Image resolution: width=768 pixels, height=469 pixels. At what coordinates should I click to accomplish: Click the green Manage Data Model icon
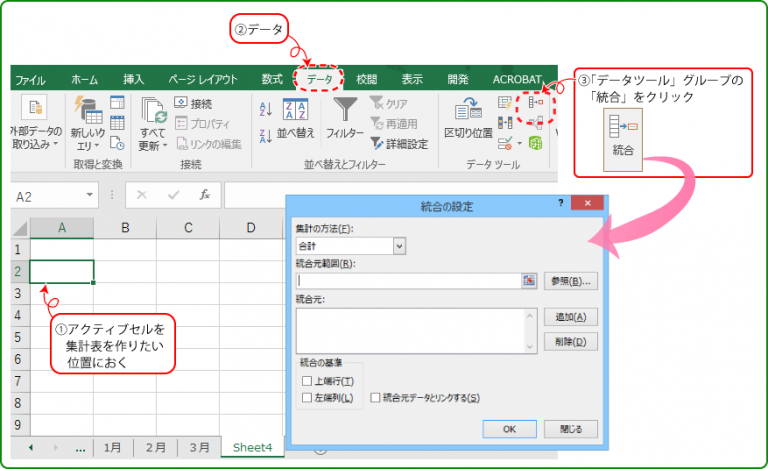pyautogui.click(x=535, y=143)
